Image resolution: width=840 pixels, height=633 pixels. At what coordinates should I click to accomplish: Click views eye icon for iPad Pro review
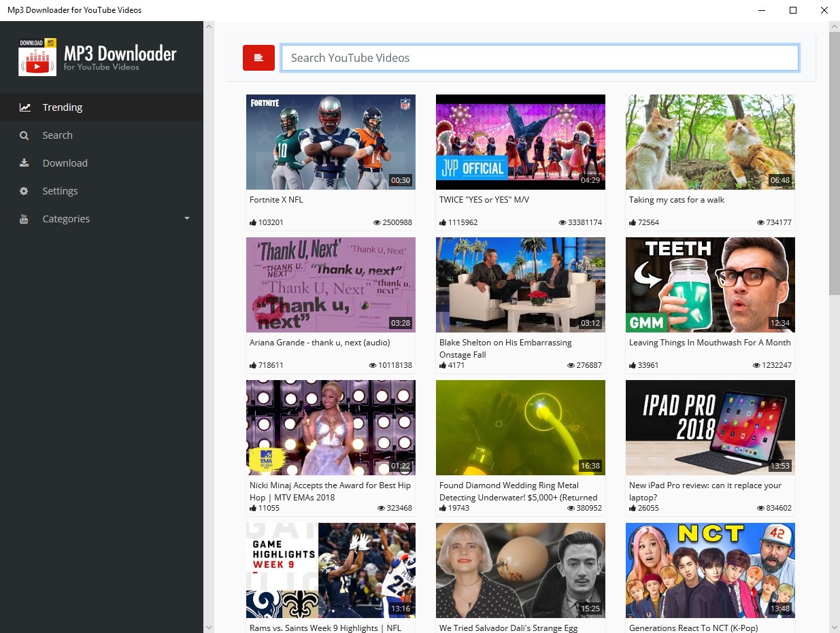[x=760, y=508]
